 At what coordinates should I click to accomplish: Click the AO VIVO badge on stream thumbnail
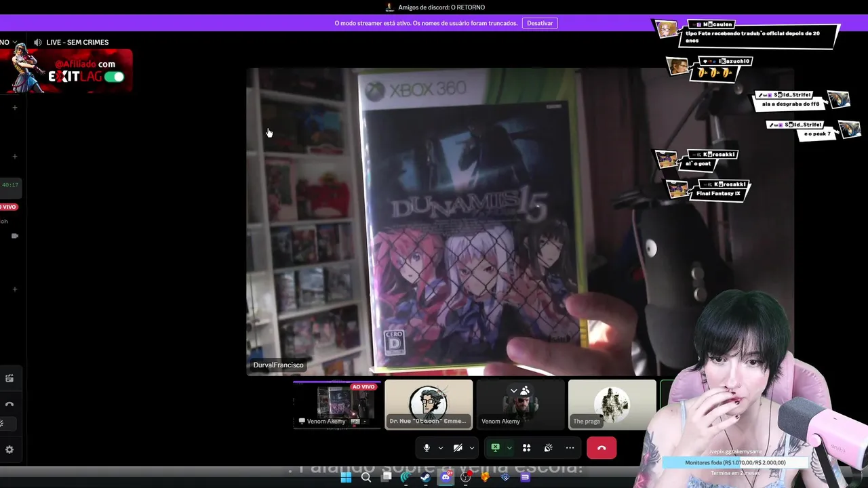(363, 386)
